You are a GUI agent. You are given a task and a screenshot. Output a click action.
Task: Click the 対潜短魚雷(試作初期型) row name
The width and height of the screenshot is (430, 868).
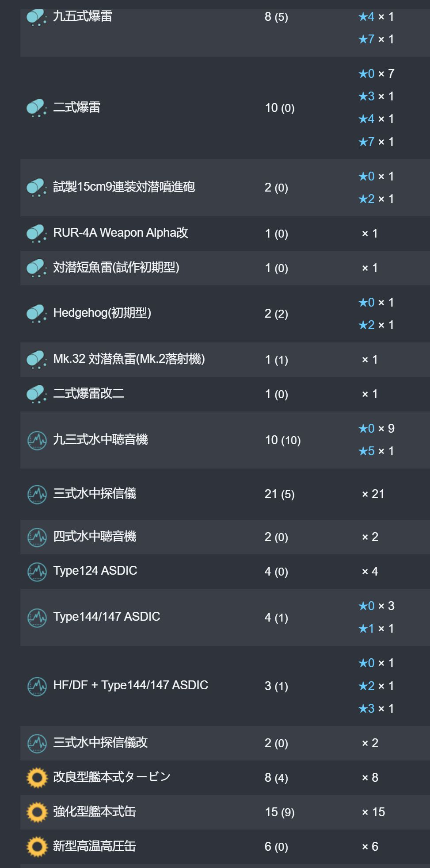(x=116, y=267)
